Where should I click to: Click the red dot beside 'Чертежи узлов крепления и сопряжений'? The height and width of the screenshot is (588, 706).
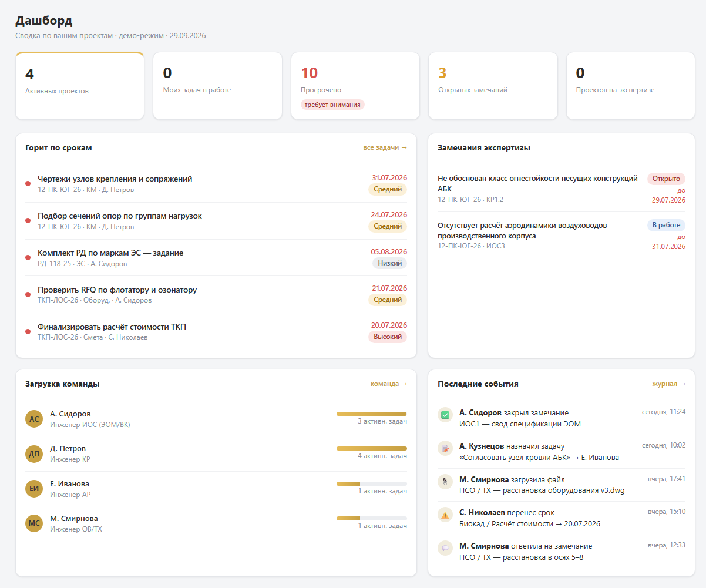click(28, 184)
